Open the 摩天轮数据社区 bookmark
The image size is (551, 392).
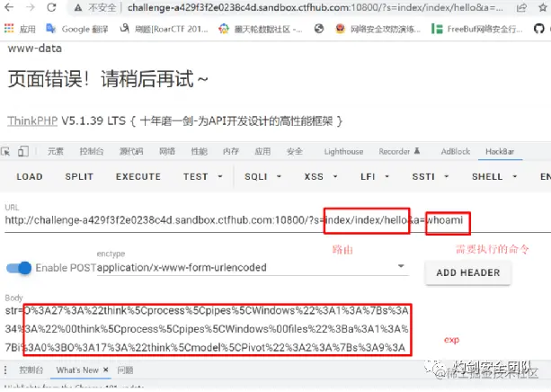pos(260,29)
